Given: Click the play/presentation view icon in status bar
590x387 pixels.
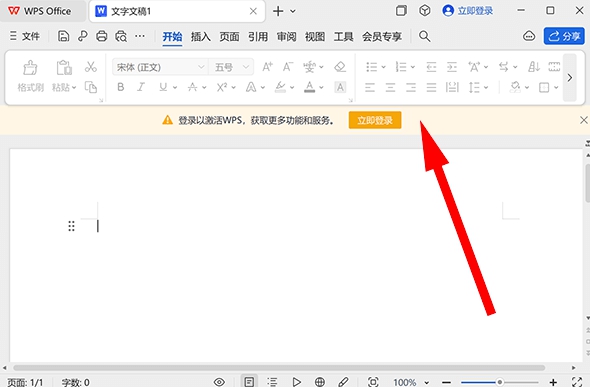Looking at the screenshot, I should click(x=297, y=382).
